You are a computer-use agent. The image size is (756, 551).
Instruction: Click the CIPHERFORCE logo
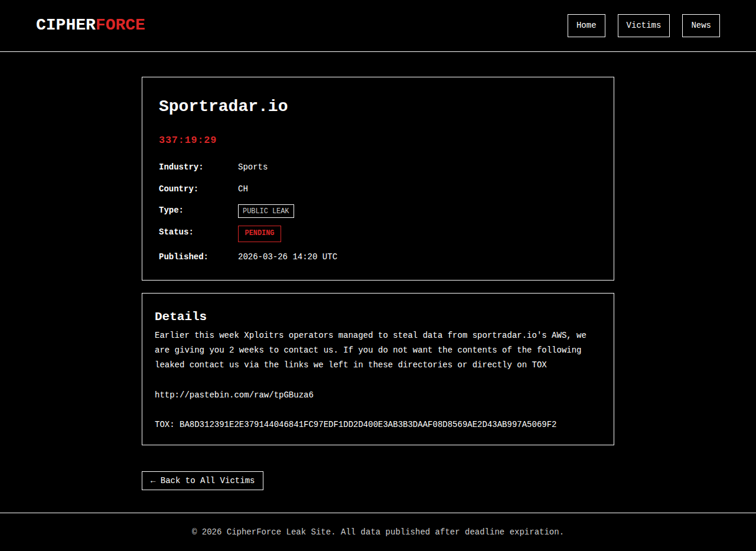tap(90, 25)
